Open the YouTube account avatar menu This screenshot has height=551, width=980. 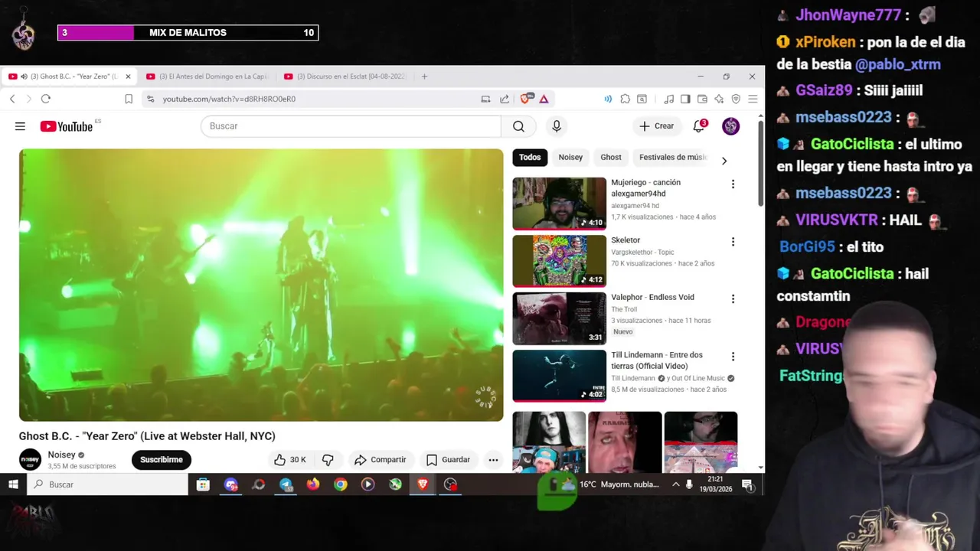(730, 126)
